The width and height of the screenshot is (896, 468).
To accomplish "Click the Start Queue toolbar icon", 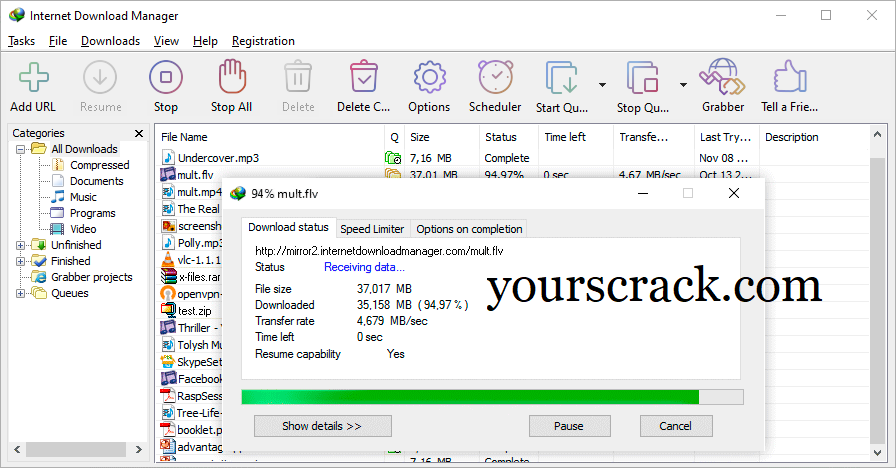I will (561, 77).
